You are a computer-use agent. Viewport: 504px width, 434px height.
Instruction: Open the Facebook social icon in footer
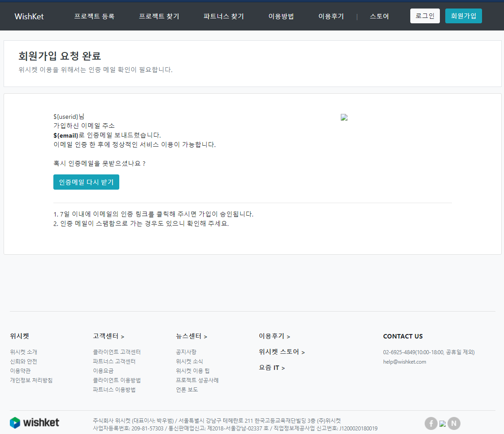[431, 423]
